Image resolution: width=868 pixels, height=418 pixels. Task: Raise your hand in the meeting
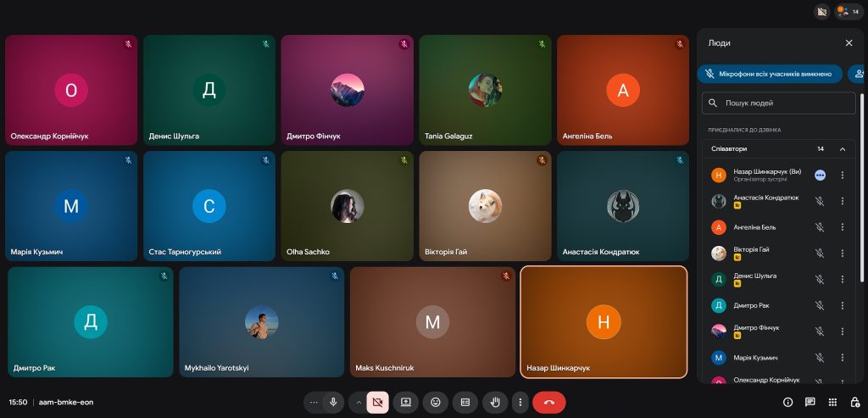[495, 402]
